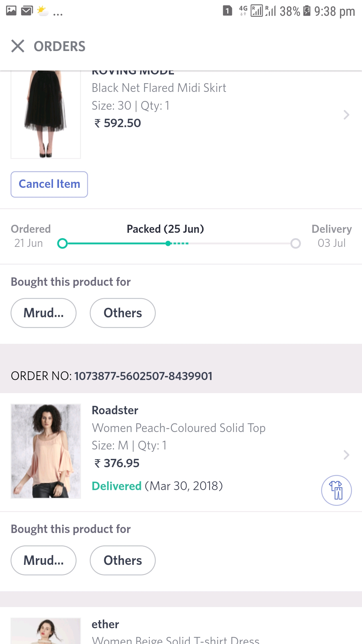Select Mrud... for the Black Midi Skirt
Image resolution: width=362 pixels, height=644 pixels.
click(44, 313)
